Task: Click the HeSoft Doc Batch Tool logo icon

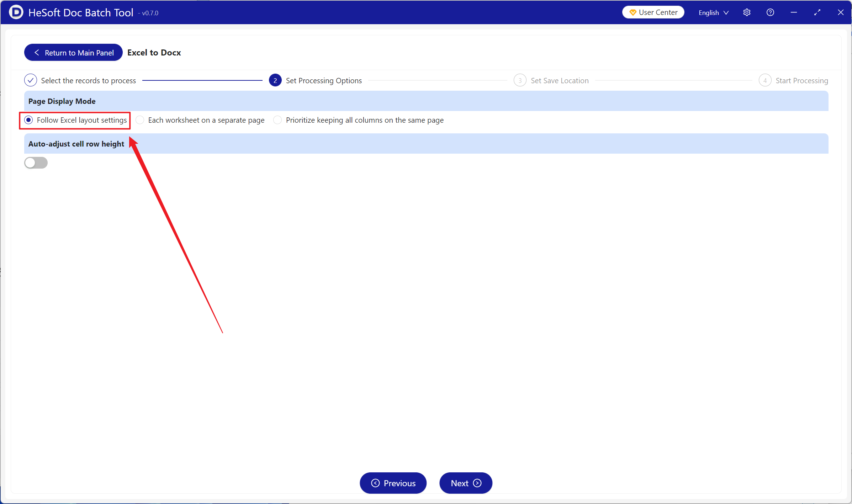Action: [16, 12]
